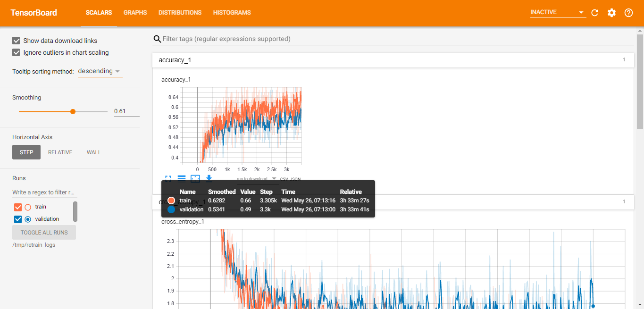The height and width of the screenshot is (309, 644).
Task: Click the /tmp/retrain_logs path text
Action: click(x=33, y=245)
